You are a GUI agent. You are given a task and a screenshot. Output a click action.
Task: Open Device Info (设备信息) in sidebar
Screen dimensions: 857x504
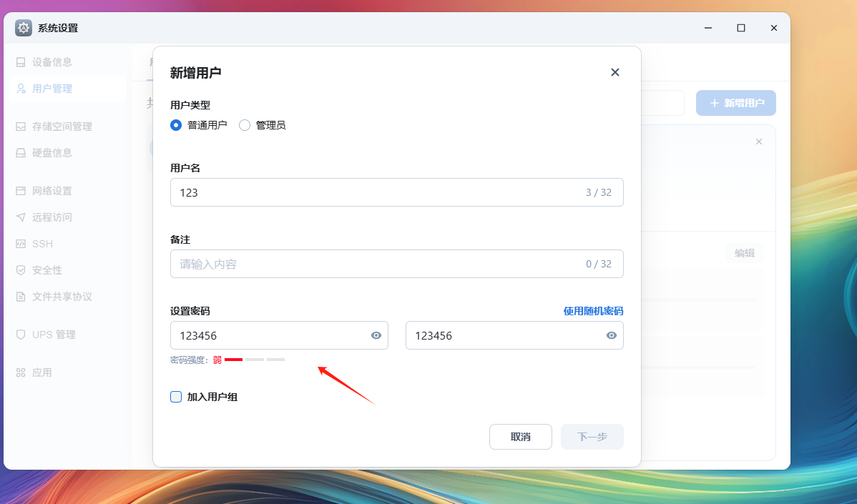68,62
